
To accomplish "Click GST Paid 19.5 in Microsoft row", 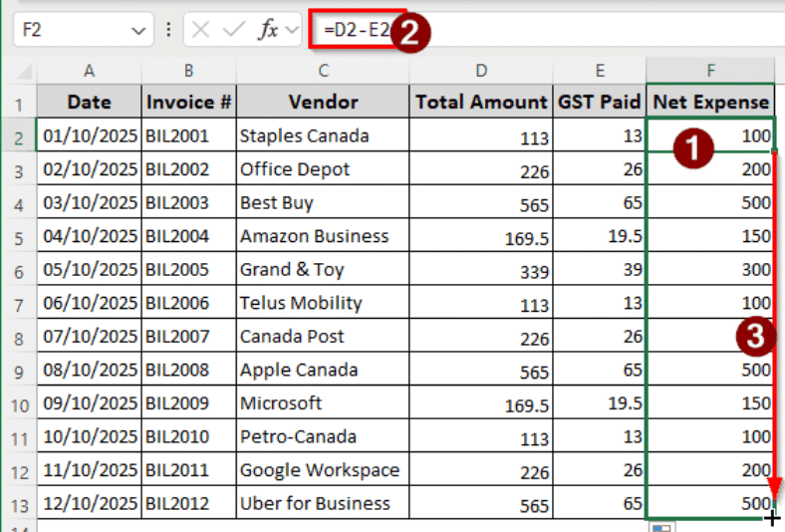I will point(600,402).
